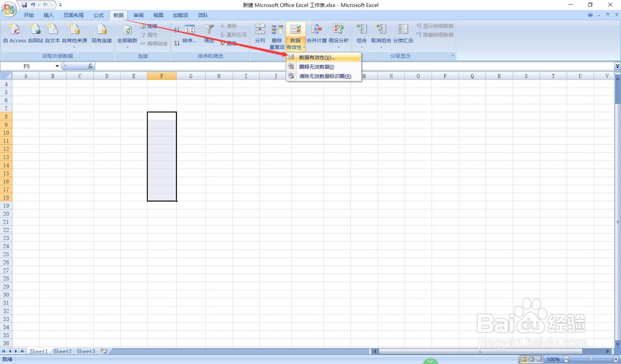Viewport: 621px width, 364px height.
Task: Expand Customize Quick Access Toolbar arrow
Action: (60, 5)
